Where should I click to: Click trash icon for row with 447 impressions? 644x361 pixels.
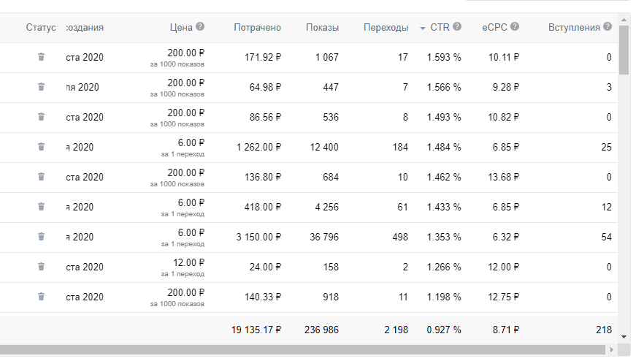tap(41, 87)
